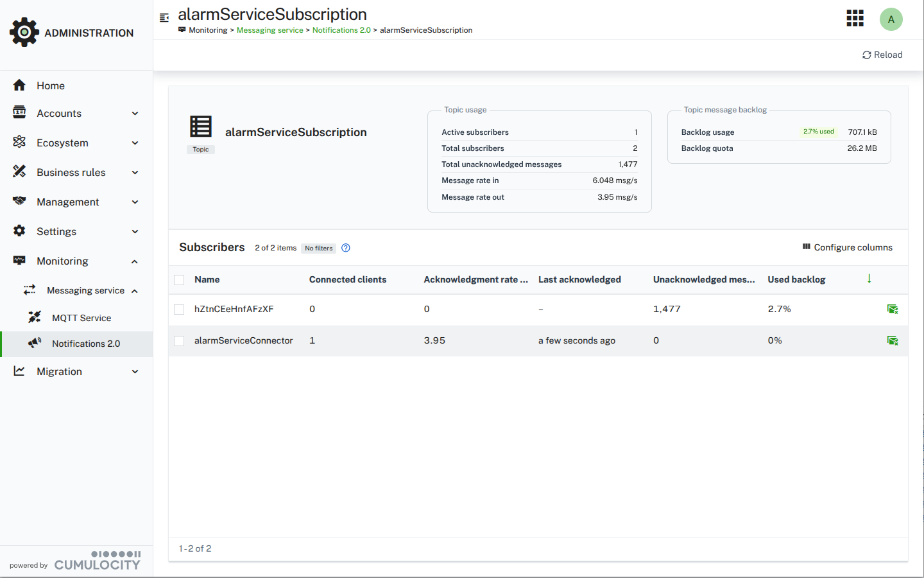Check the hZtnCEeHnfAFzXF row checkbox
Image resolution: width=924 pixels, height=578 pixels.
(x=178, y=309)
